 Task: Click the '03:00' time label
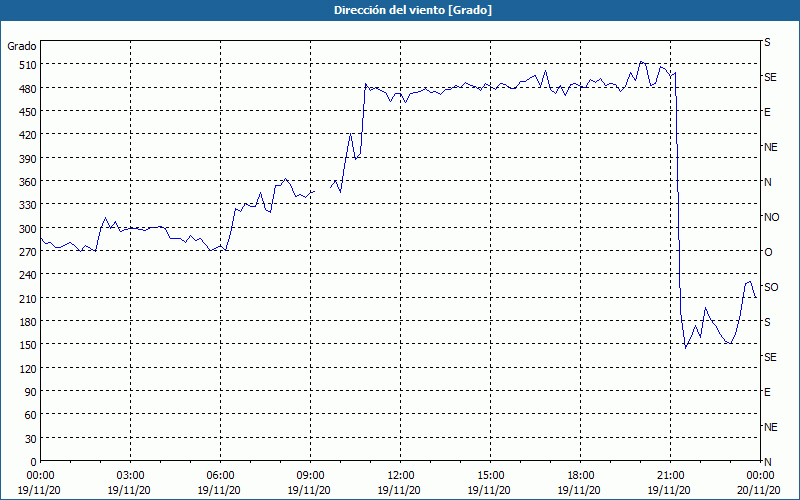131,476
